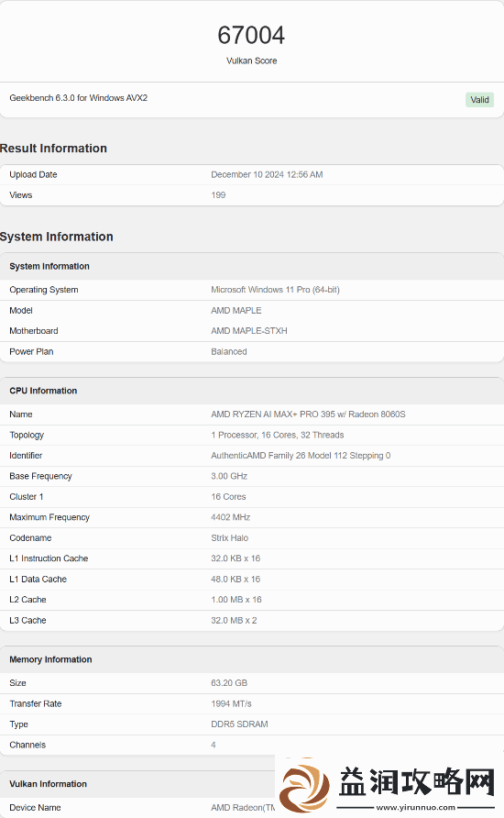Click the 1994 MT/s transfer rate value

pyautogui.click(x=232, y=703)
